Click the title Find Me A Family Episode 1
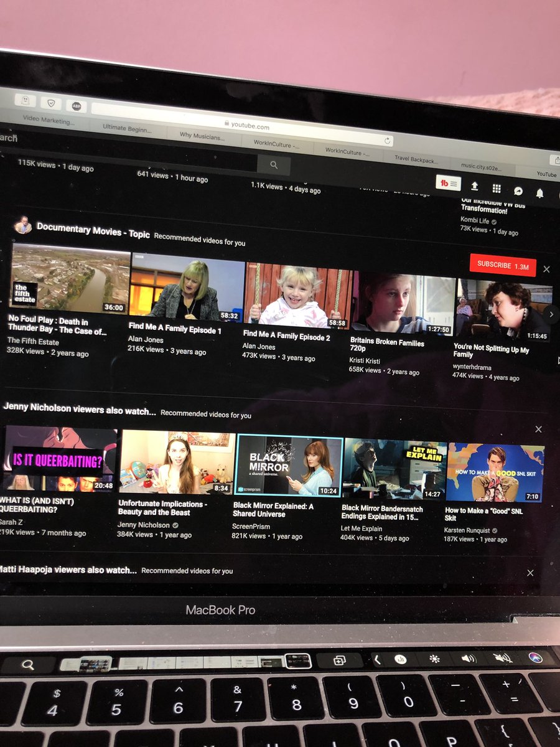Viewport: 560px width, 747px height. [175, 329]
